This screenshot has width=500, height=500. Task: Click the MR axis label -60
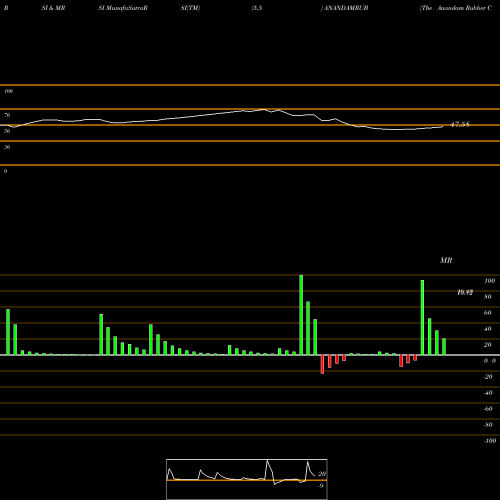[x=488, y=409]
